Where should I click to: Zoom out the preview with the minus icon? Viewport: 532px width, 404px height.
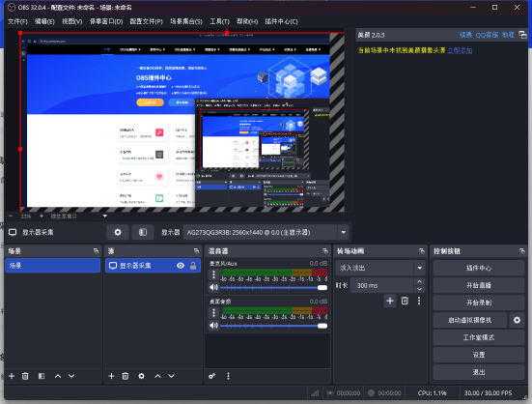click(x=11, y=216)
